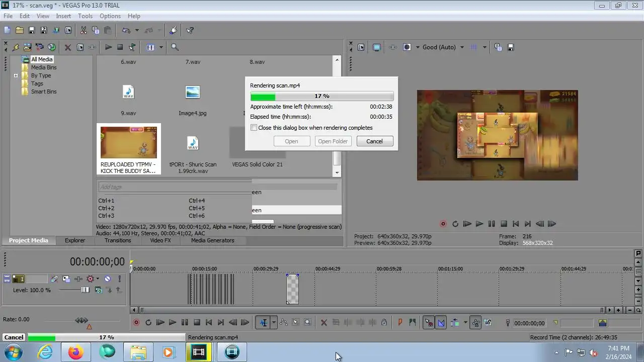The image size is (644, 362).
Task: Expand the By Type tree node
Action: point(16,76)
